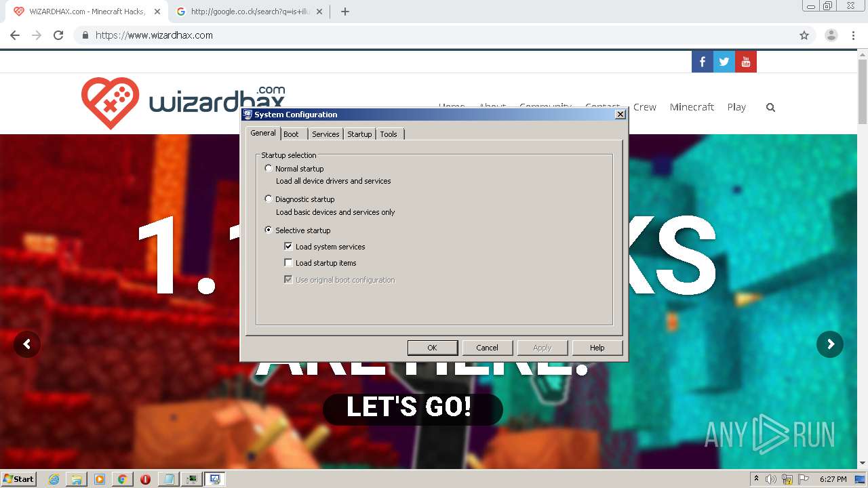Screen dimensions: 868x488
Task: Show previous slide with left arrow
Action: tap(27, 344)
